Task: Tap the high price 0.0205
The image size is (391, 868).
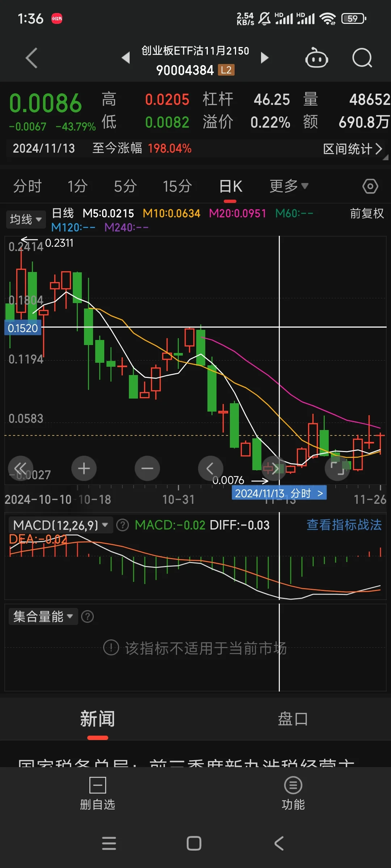Action: (167, 99)
